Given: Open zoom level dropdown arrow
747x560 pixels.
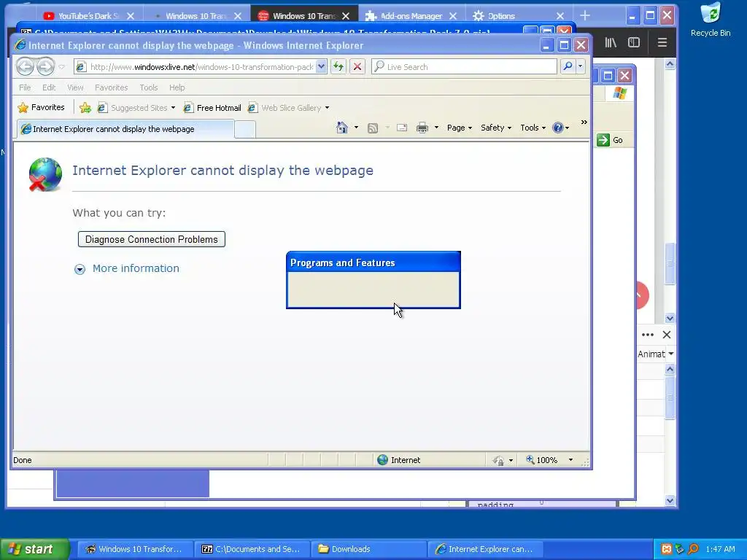Looking at the screenshot, I should click(x=570, y=460).
